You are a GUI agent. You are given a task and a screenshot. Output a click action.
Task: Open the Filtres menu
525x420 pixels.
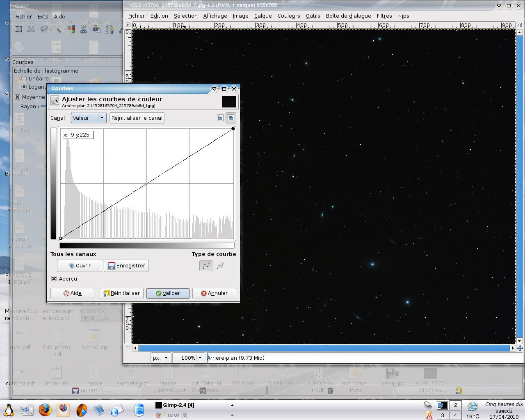pos(384,16)
